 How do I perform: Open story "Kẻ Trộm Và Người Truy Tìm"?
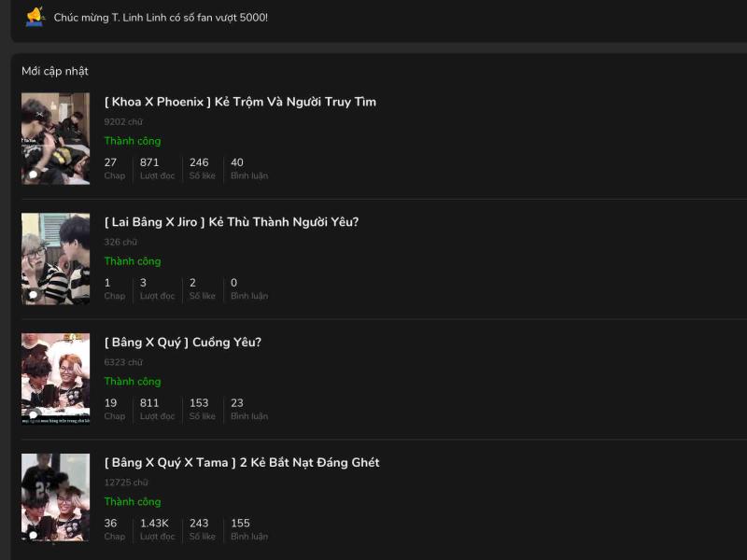click(x=240, y=102)
